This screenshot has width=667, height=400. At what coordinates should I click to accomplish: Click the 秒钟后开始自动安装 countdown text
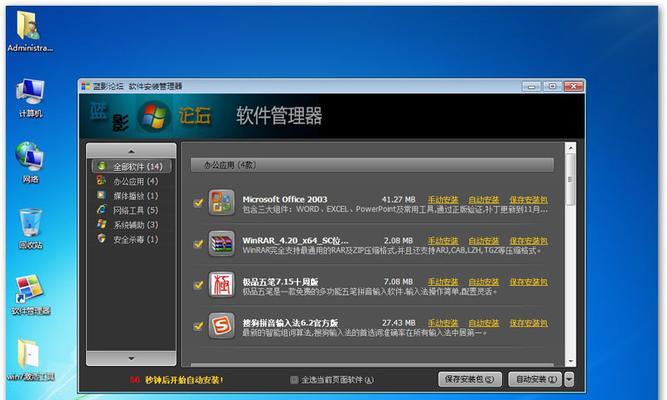click(184, 380)
